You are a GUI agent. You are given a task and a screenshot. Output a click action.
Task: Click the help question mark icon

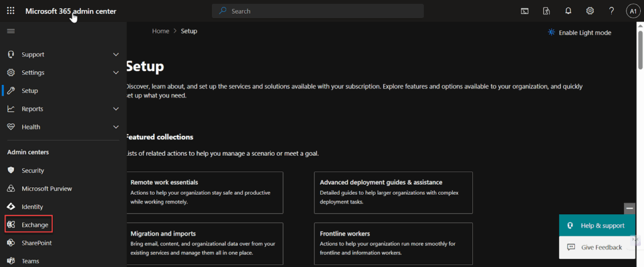611,11
